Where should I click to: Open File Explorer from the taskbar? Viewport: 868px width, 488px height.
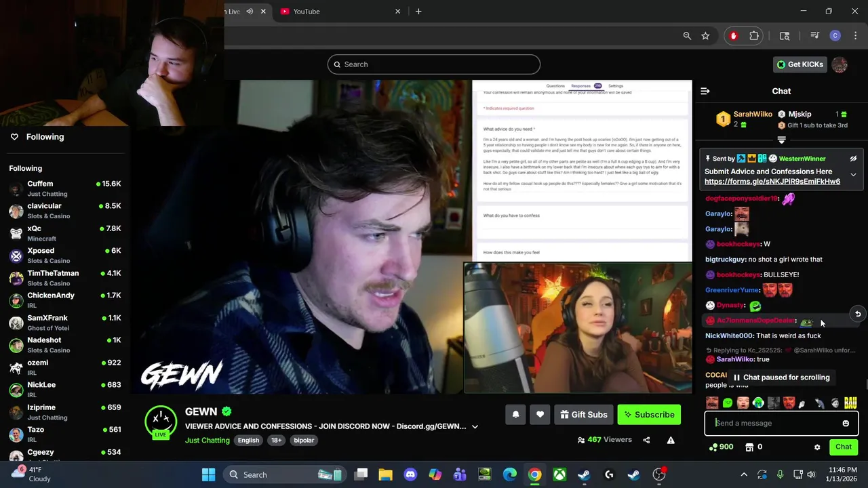tap(385, 474)
